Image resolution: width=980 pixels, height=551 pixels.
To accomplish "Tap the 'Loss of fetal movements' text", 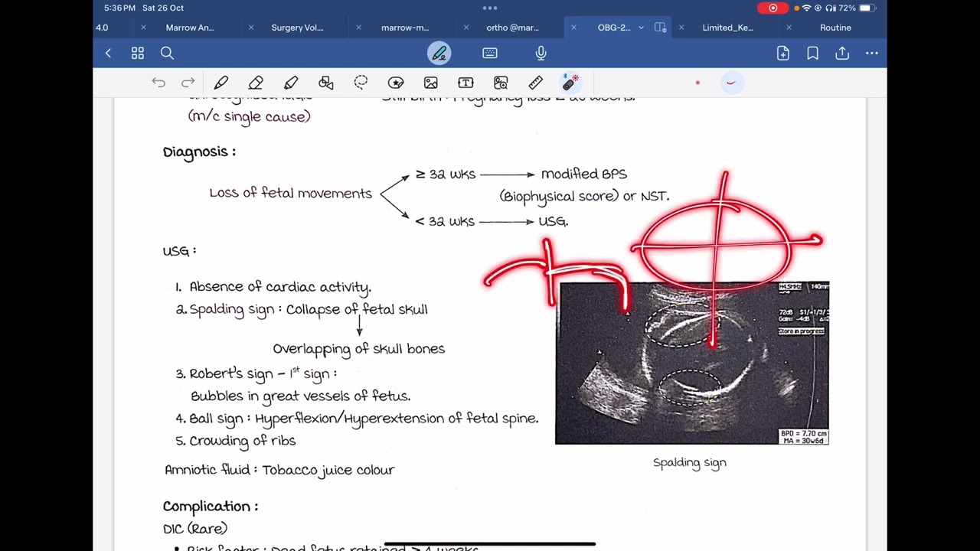I will coord(291,194).
